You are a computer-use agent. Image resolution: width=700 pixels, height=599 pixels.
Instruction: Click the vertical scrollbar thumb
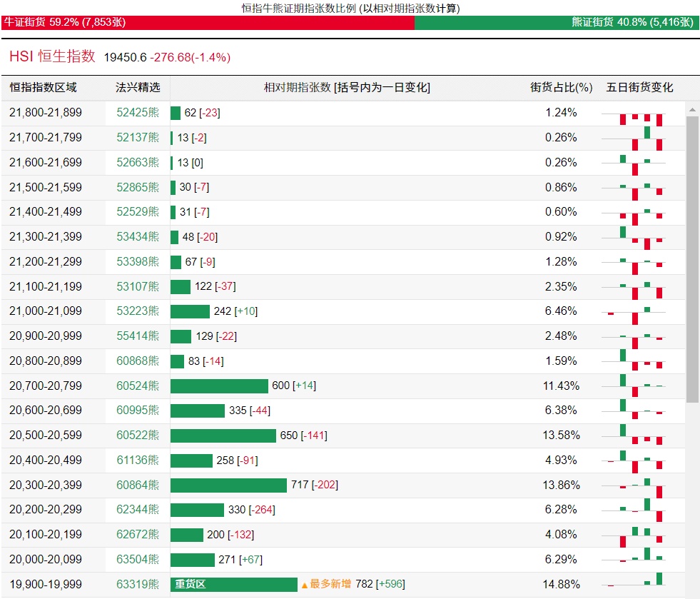pyautogui.click(x=692, y=259)
